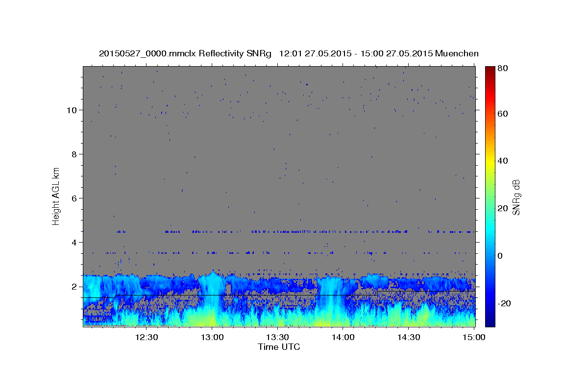Click the dark red top of colorbar
Viewport: 588px width, 392px height.
(490, 70)
